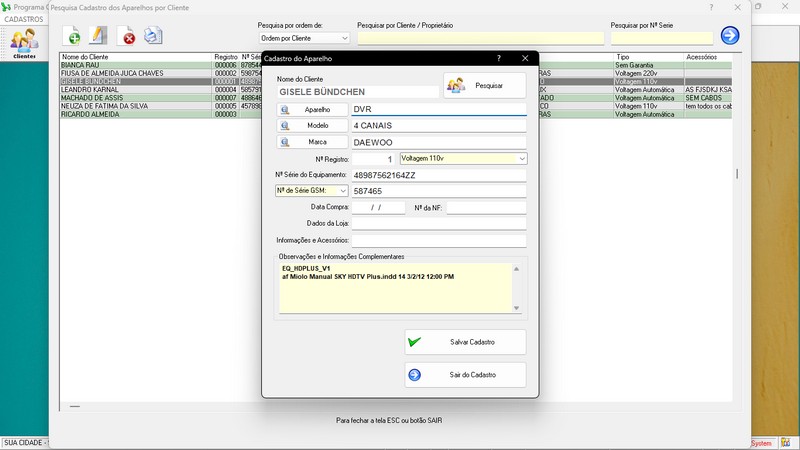The height and width of the screenshot is (450, 800).
Task: Click the Aparelho lookup button
Action: (x=312, y=110)
